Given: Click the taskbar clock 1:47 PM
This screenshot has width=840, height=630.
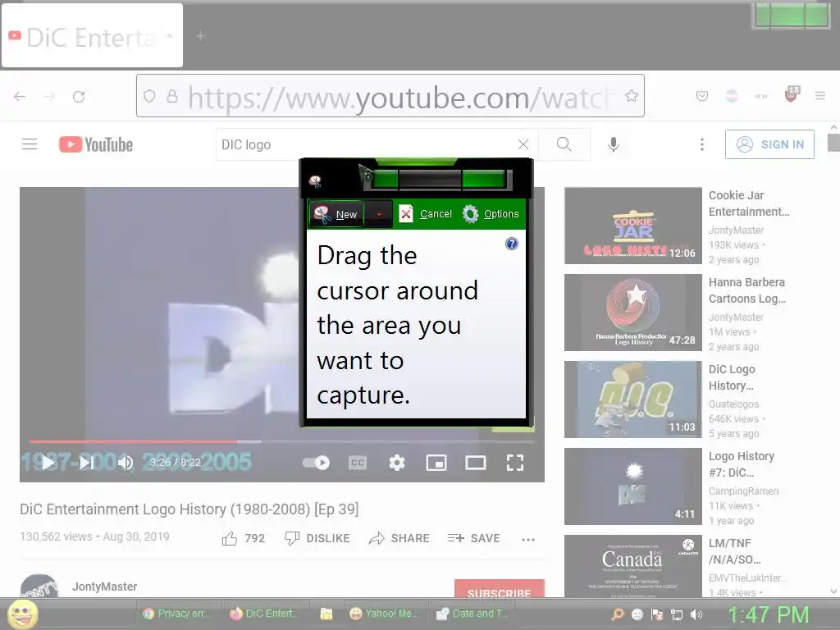Looking at the screenshot, I should (769, 614).
